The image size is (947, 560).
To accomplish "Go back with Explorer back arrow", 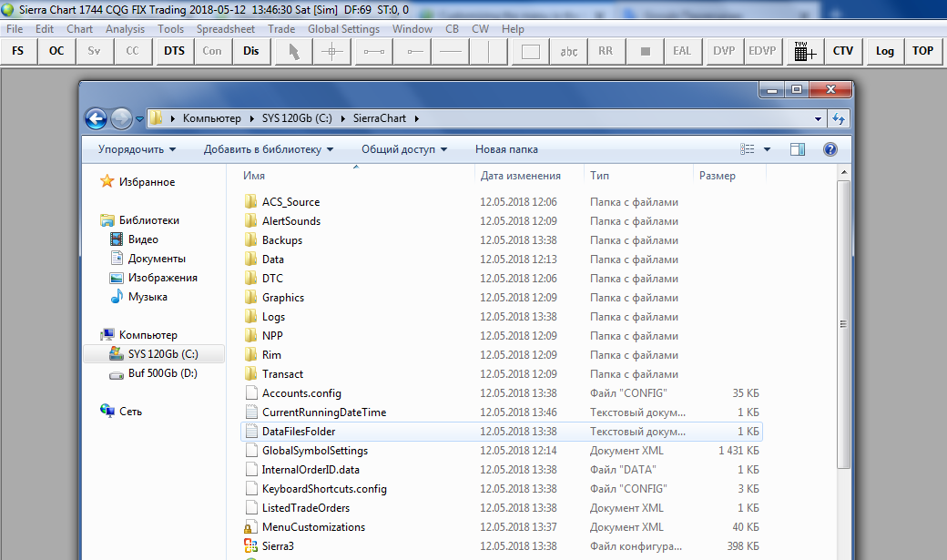I will coord(96,118).
